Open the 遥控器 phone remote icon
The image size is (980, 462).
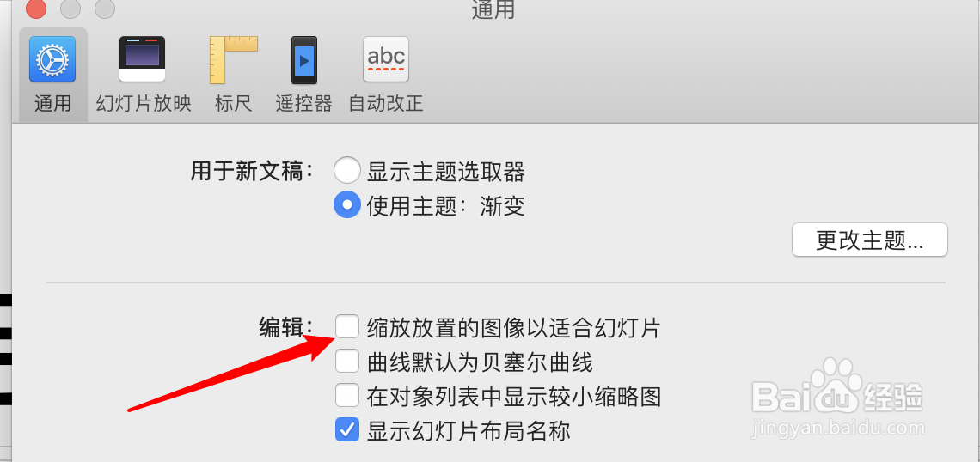click(x=303, y=60)
